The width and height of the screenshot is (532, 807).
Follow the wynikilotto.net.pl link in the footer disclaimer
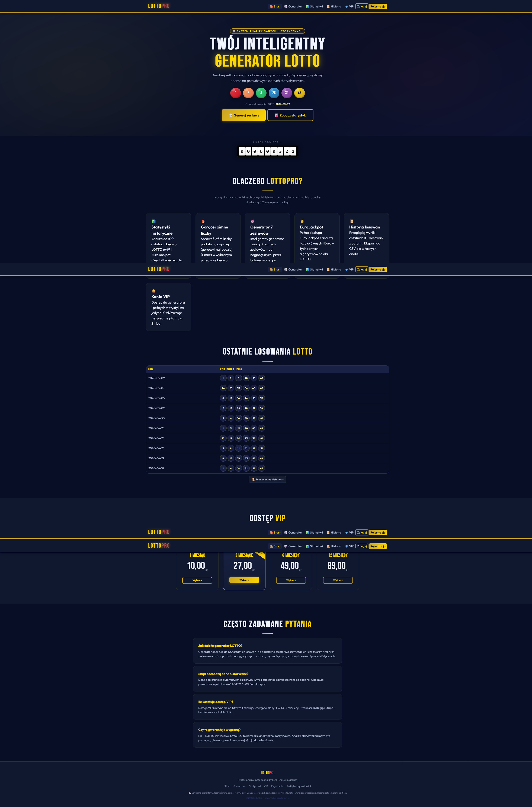click(286, 793)
